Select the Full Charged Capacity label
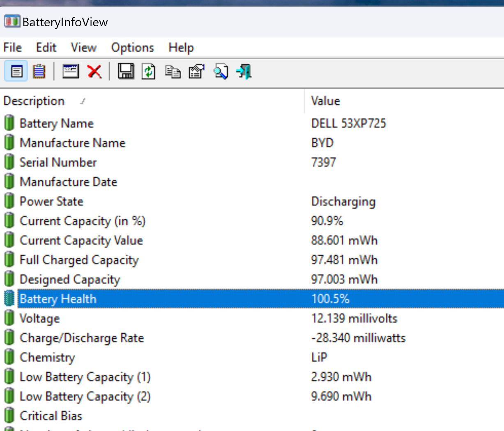The width and height of the screenshot is (504, 431). click(79, 260)
